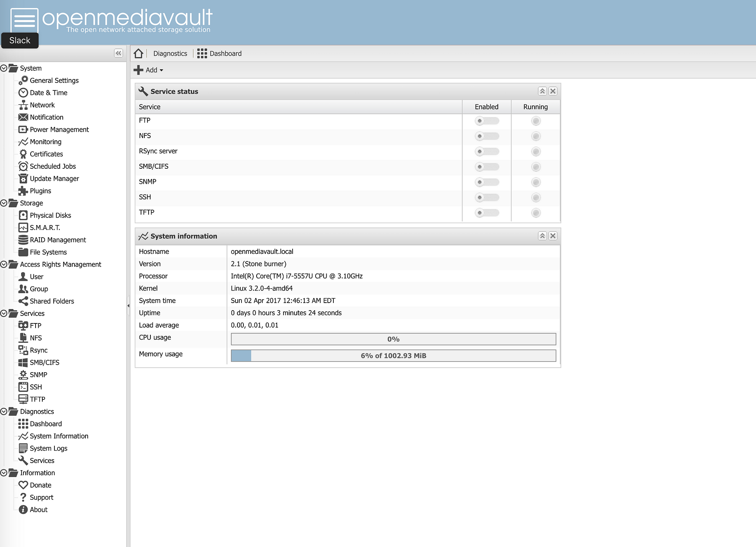This screenshot has width=756, height=547.
Task: Click the Shared Folders icon in sidebar
Action: pos(22,301)
